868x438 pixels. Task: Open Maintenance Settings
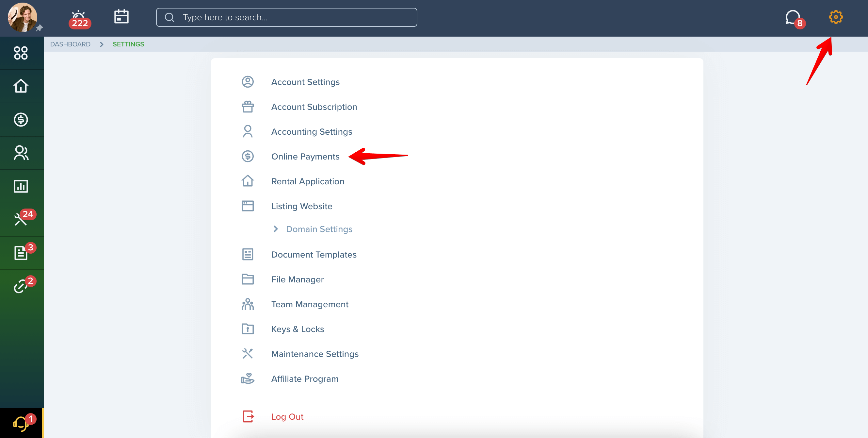(315, 354)
